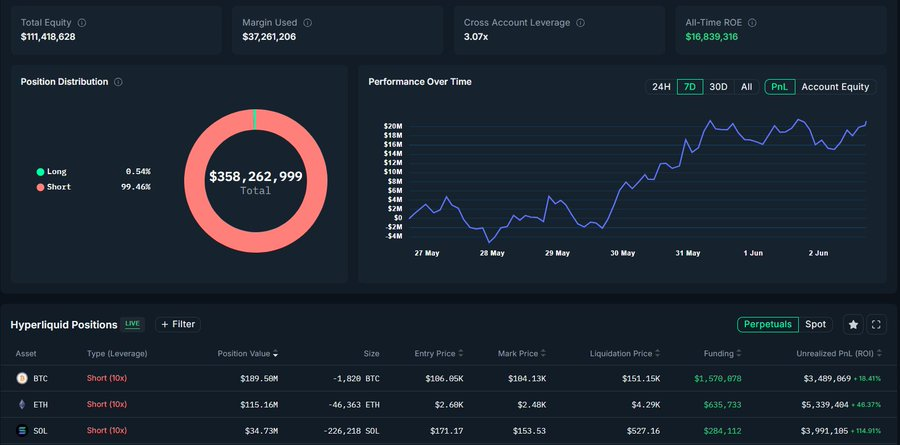Image resolution: width=900 pixels, height=445 pixels.
Task: Click SOL liquidation price $527.16
Action: click(x=643, y=431)
